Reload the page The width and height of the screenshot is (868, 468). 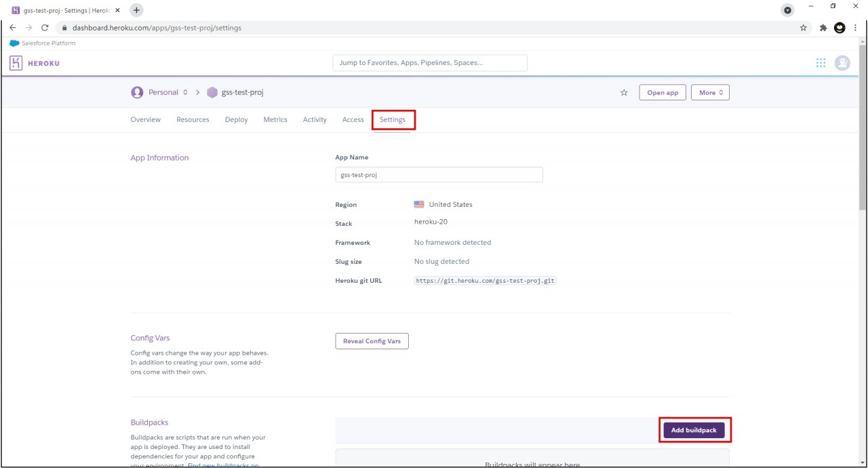click(45, 28)
